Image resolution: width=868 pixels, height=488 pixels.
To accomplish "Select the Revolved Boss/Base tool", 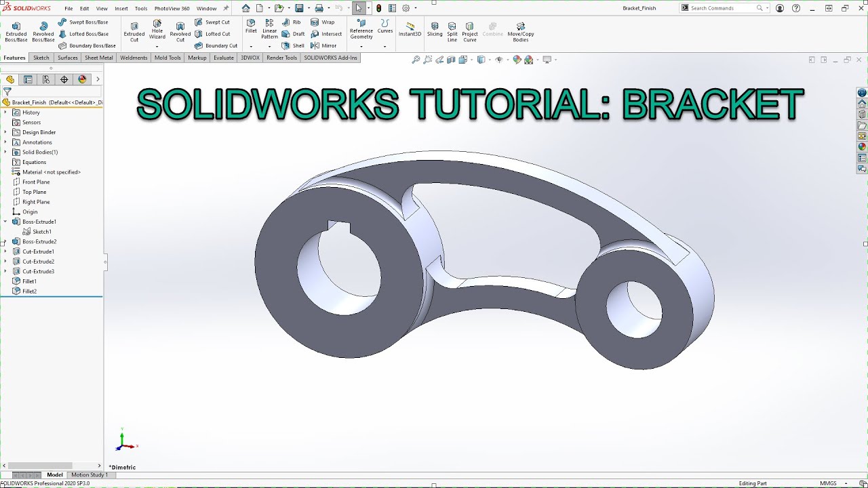I will (43, 31).
